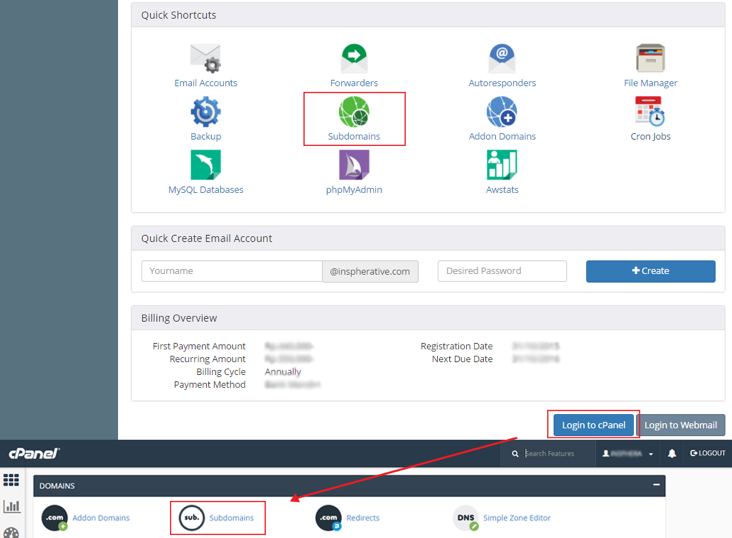Click the Billing Overview panel heading
Image resolution: width=732 pixels, height=538 pixels.
click(x=179, y=318)
